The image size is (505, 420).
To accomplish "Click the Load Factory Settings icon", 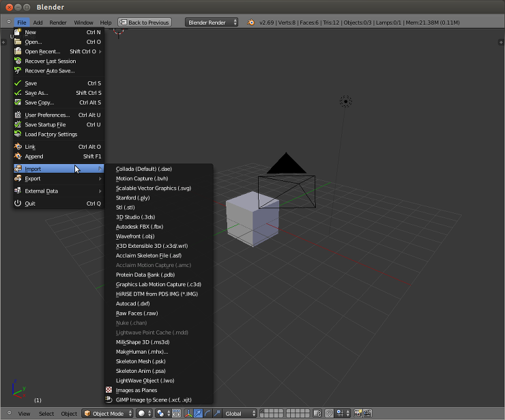I will tap(18, 134).
